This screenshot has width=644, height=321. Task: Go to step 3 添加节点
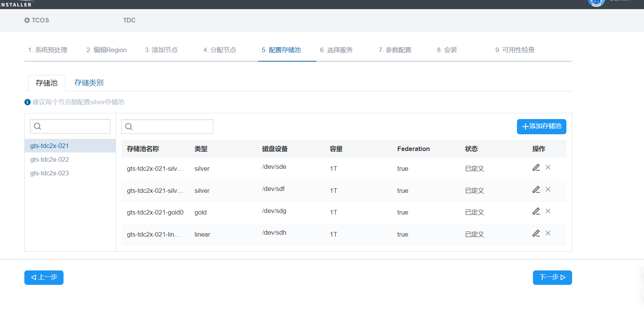[x=161, y=50]
